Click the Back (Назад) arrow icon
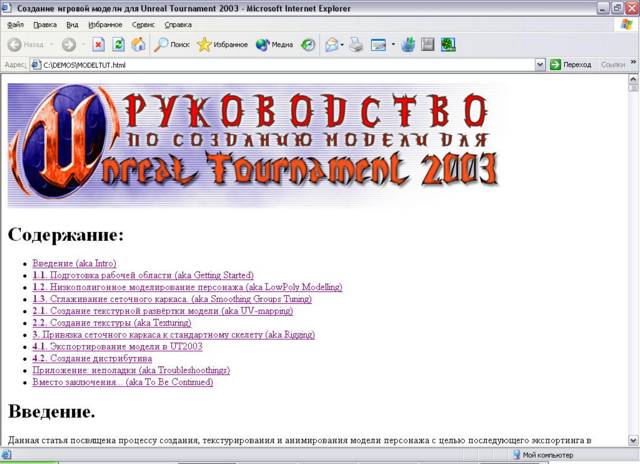The width and height of the screenshot is (640, 464). [x=15, y=44]
